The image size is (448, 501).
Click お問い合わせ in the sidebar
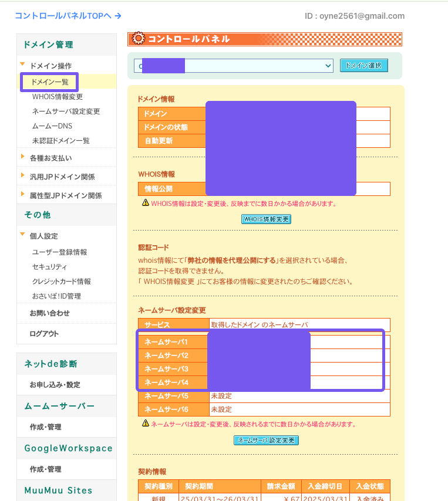[49, 313]
